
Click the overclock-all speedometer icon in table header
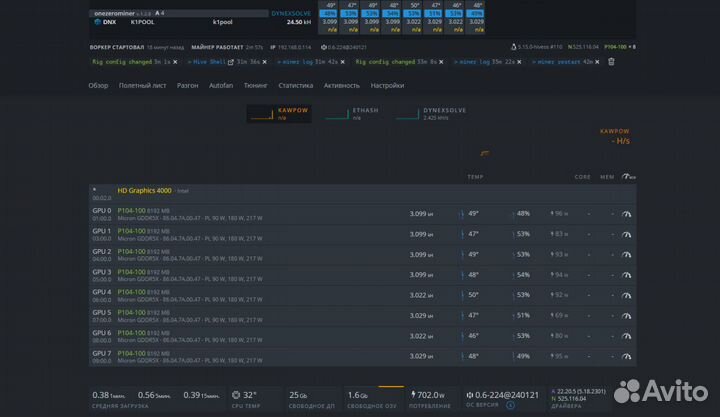point(628,177)
